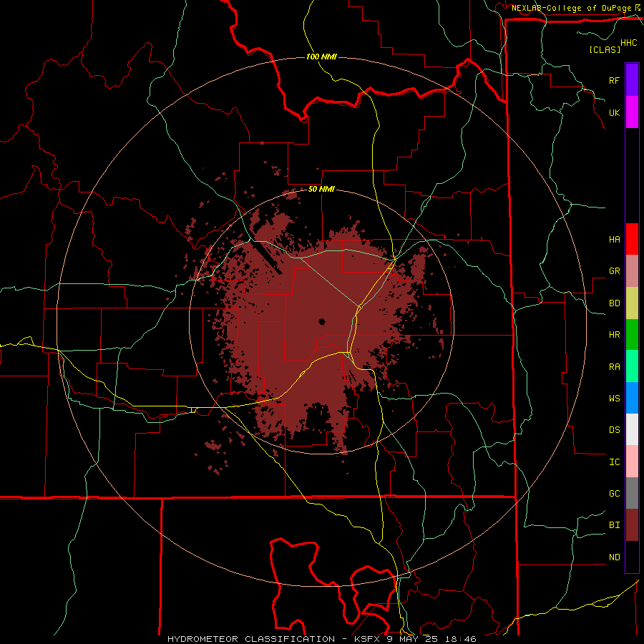Click the WS legend label

coord(614,398)
